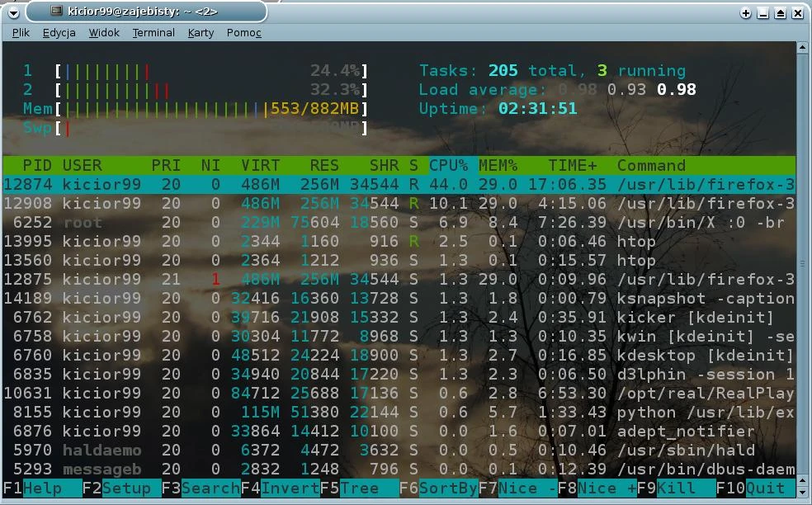Open the Widok menu
The height and width of the screenshot is (505, 812).
[x=104, y=33]
